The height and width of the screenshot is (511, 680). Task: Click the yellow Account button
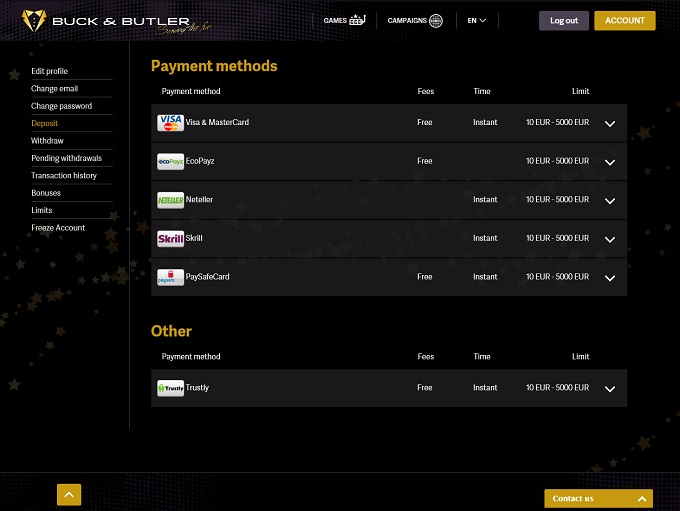click(624, 20)
